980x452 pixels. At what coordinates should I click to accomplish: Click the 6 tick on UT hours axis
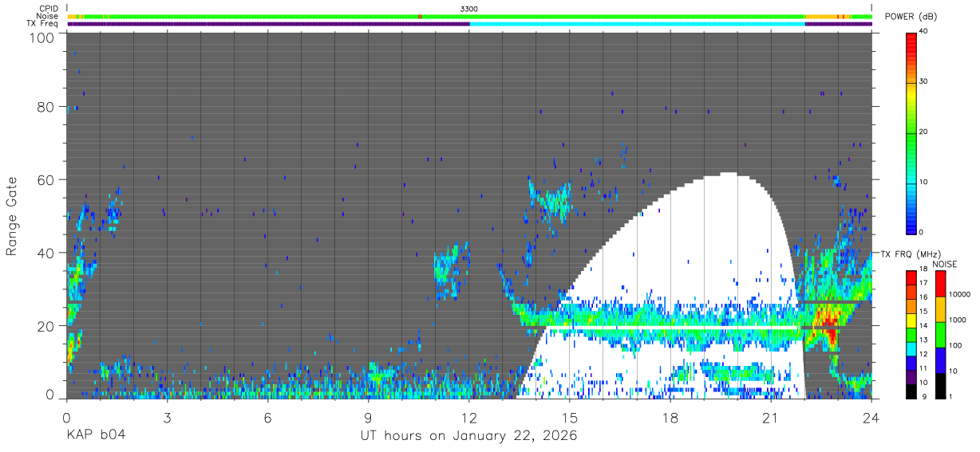click(x=267, y=417)
